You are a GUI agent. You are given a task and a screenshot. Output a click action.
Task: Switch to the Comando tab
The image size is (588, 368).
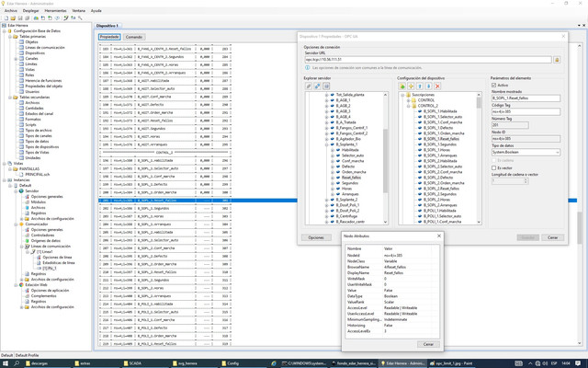pyautogui.click(x=134, y=37)
